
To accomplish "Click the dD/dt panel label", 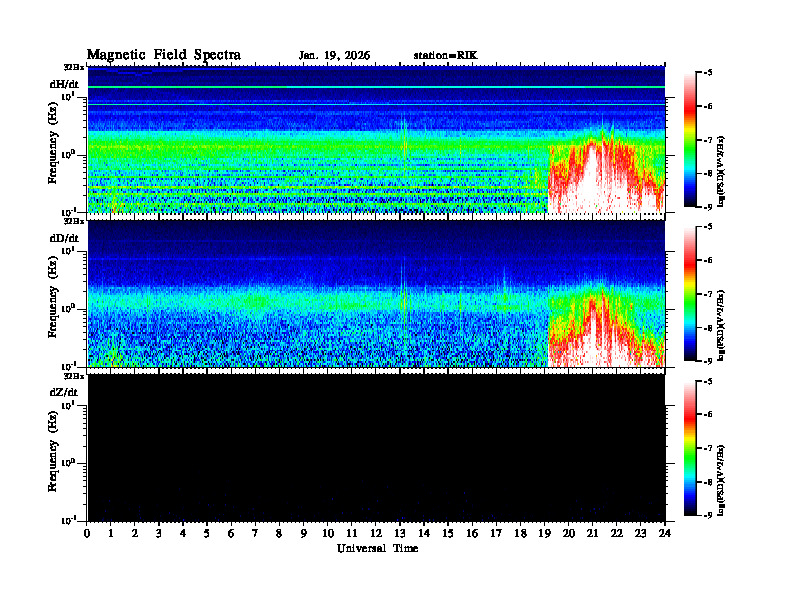I will click(x=64, y=238).
